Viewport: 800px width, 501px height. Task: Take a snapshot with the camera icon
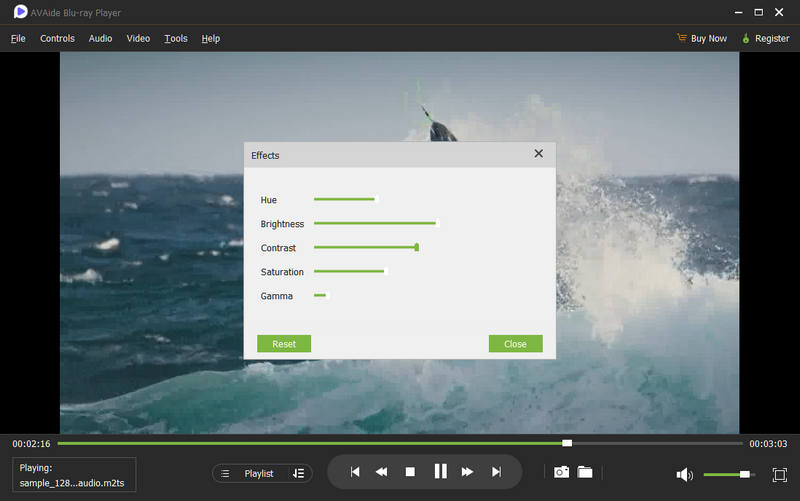(561, 472)
